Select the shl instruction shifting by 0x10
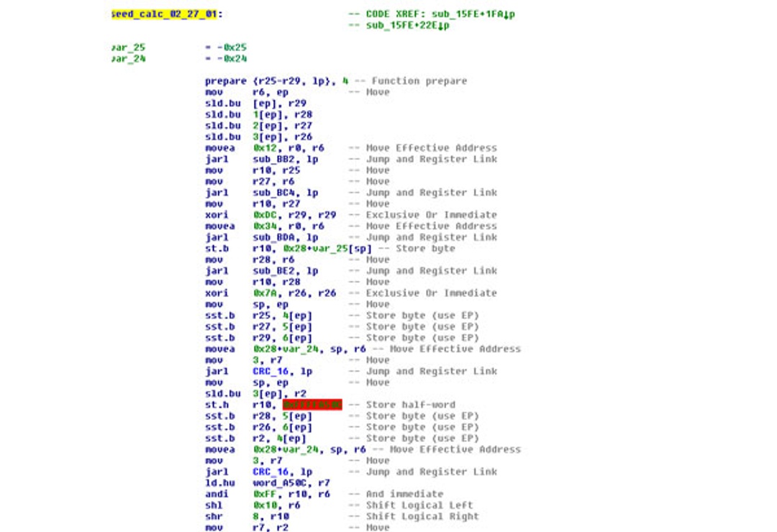This screenshot has width=777, height=532. pyautogui.click(x=214, y=505)
